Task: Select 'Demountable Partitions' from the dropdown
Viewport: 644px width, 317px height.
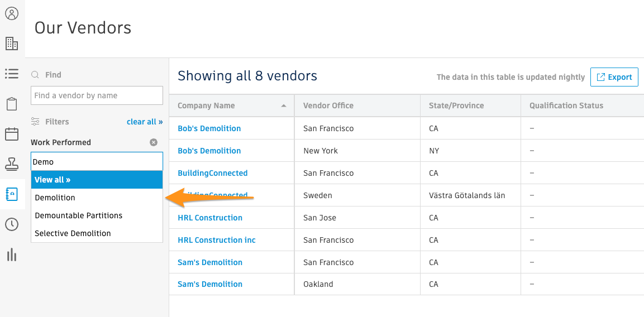Action: tap(97, 215)
